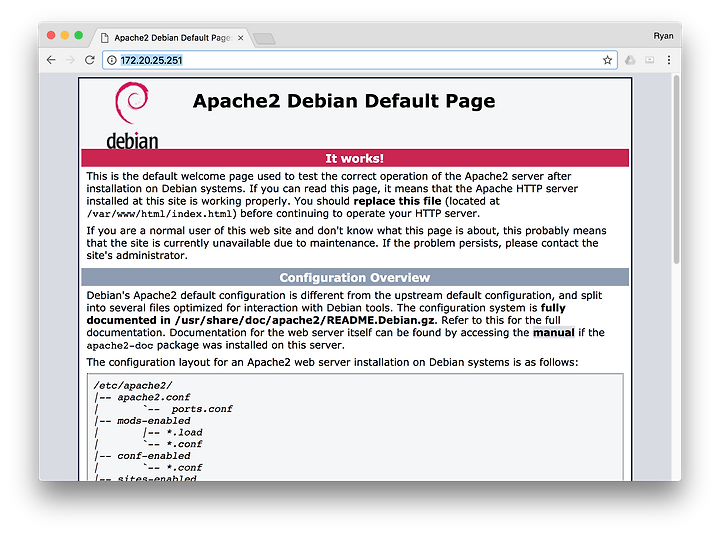Click the page icon in the Apache2 tab

(x=105, y=38)
